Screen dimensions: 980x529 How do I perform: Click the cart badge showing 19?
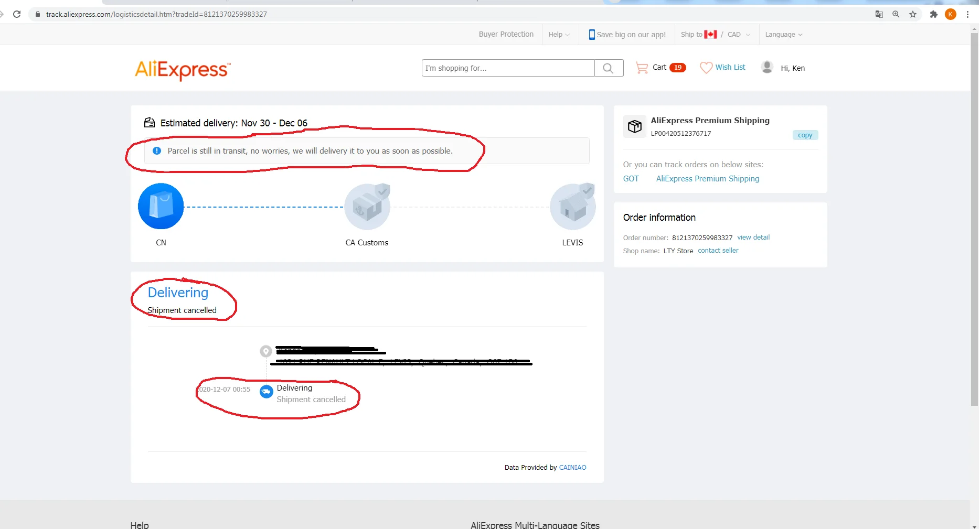click(678, 67)
